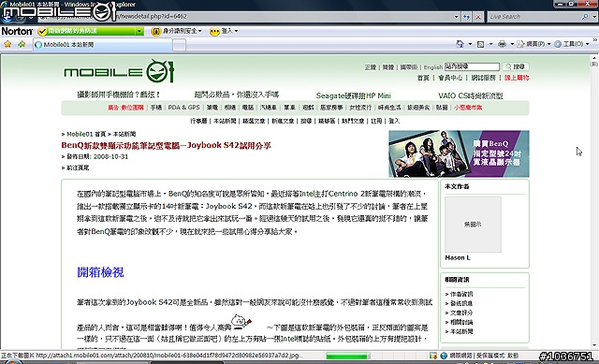This screenshot has height=364, width=599.
Task: Open the Favorites Center star icon
Action: coord(7,44)
